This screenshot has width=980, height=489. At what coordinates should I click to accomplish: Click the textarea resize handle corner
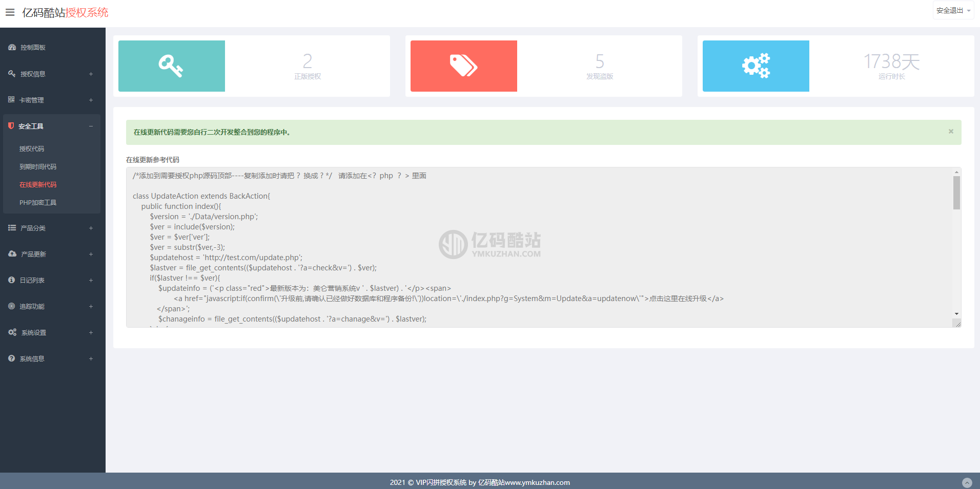957,323
